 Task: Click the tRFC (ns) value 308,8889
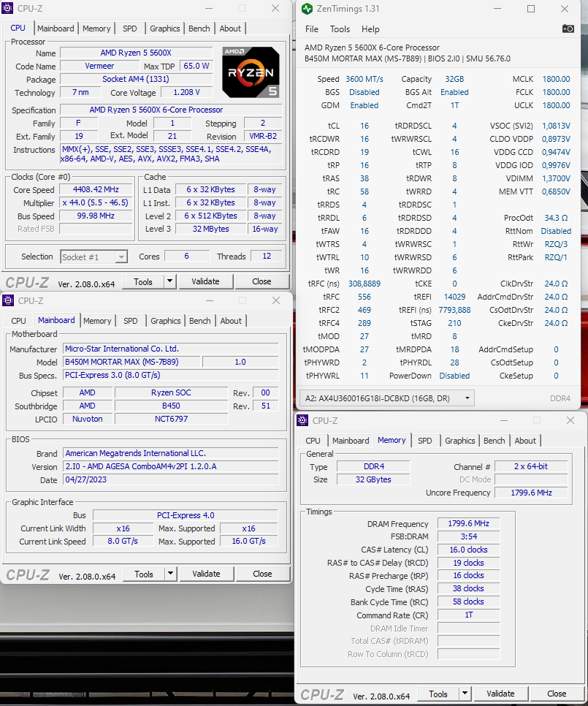pyautogui.click(x=364, y=284)
